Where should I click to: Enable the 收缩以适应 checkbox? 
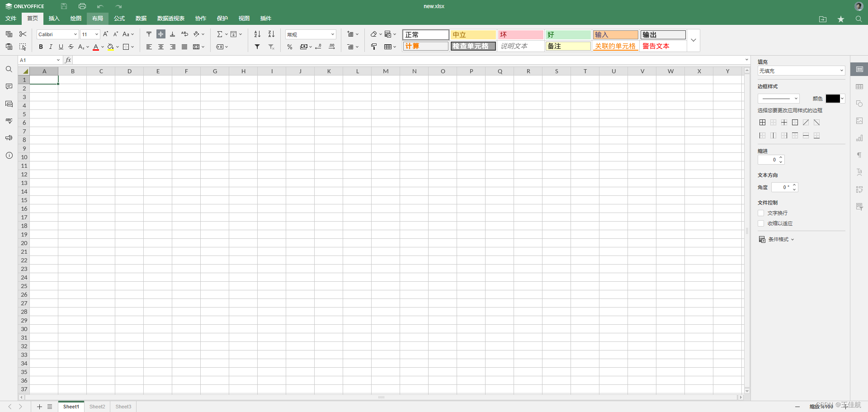[761, 223]
